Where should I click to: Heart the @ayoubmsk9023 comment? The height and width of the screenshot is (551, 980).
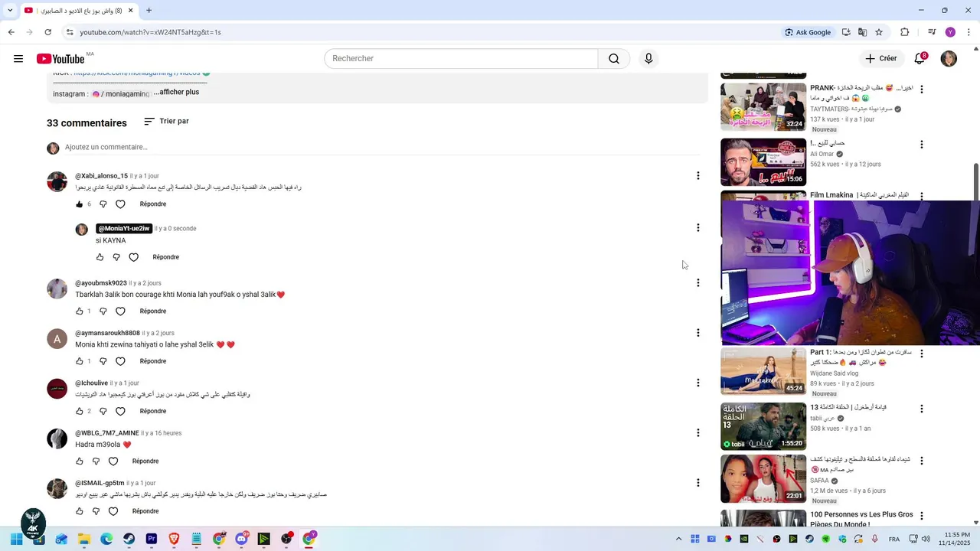(x=120, y=311)
